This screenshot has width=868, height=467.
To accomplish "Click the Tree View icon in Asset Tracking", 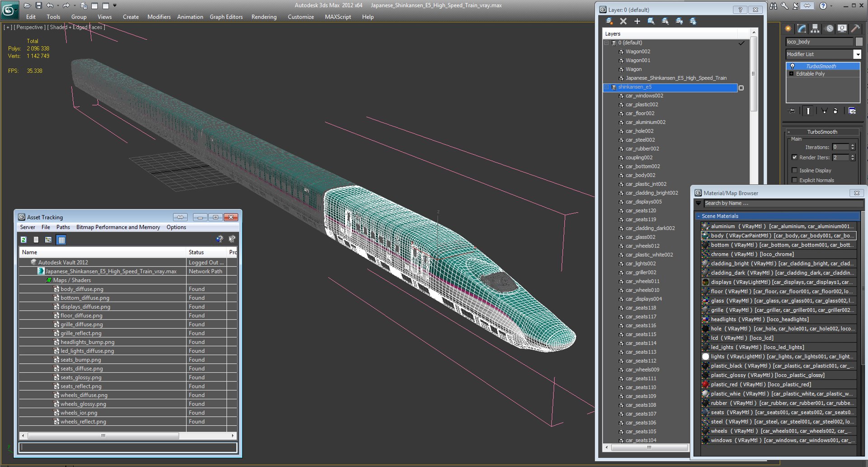I will tap(48, 240).
